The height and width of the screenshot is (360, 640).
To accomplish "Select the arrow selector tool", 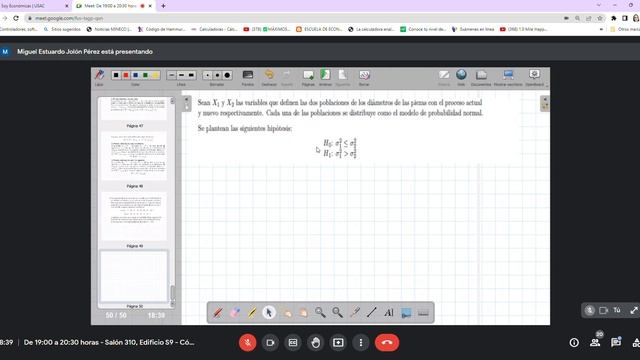I will (x=269, y=313).
